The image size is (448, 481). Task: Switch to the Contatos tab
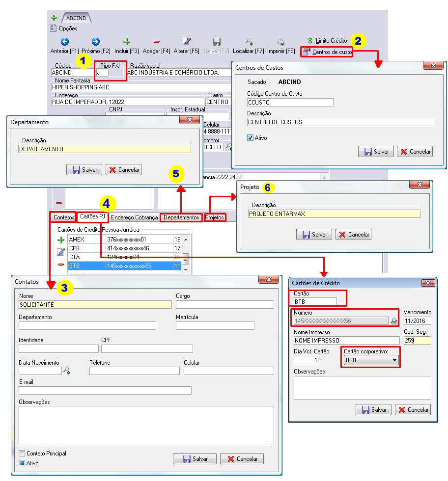pyautogui.click(x=63, y=217)
